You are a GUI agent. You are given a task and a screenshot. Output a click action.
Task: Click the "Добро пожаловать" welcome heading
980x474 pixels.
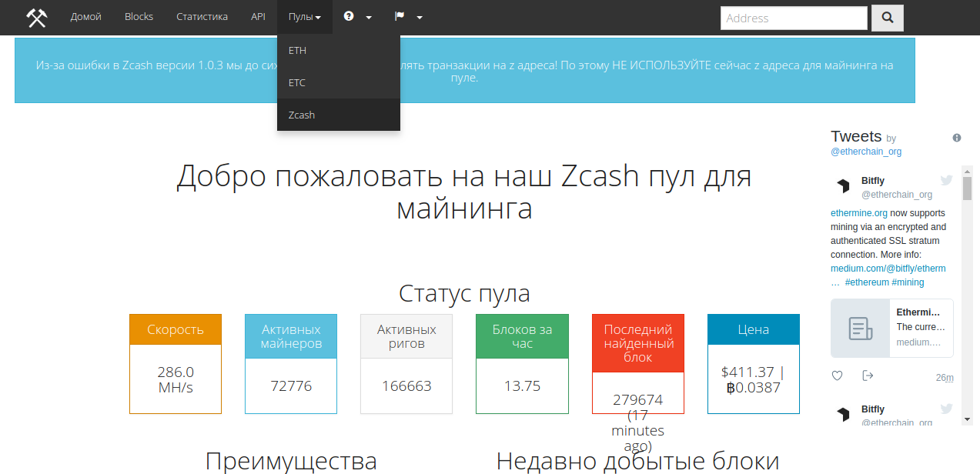coord(464,192)
